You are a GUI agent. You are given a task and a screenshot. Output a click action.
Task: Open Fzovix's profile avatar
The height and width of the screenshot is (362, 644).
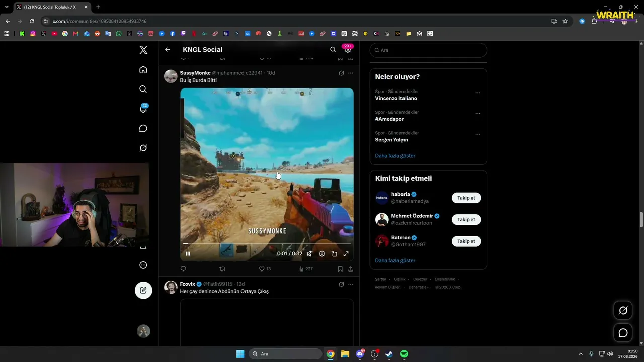click(x=171, y=287)
